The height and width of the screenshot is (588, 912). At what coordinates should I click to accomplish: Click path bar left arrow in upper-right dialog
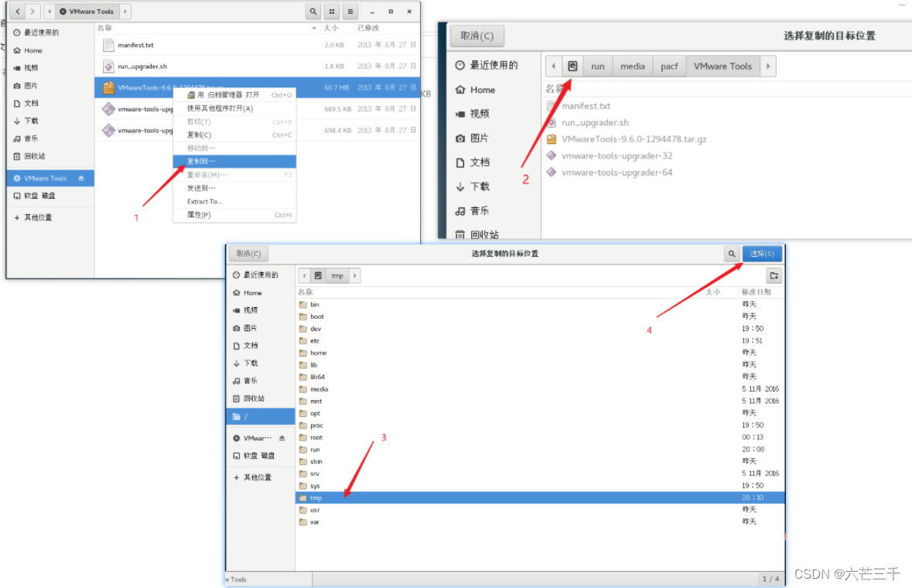point(554,67)
